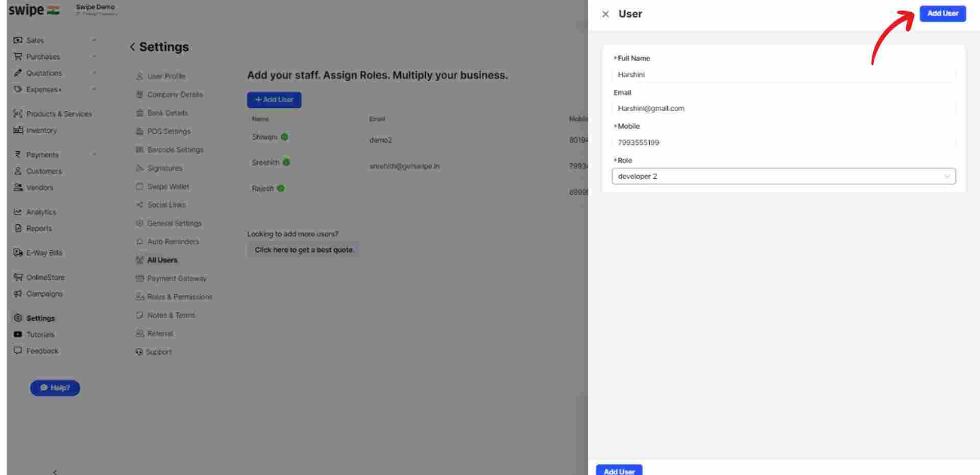Click the Email field with Harshini@gmail.com
Image resolution: width=980 pixels, height=475 pixels.
(x=783, y=108)
